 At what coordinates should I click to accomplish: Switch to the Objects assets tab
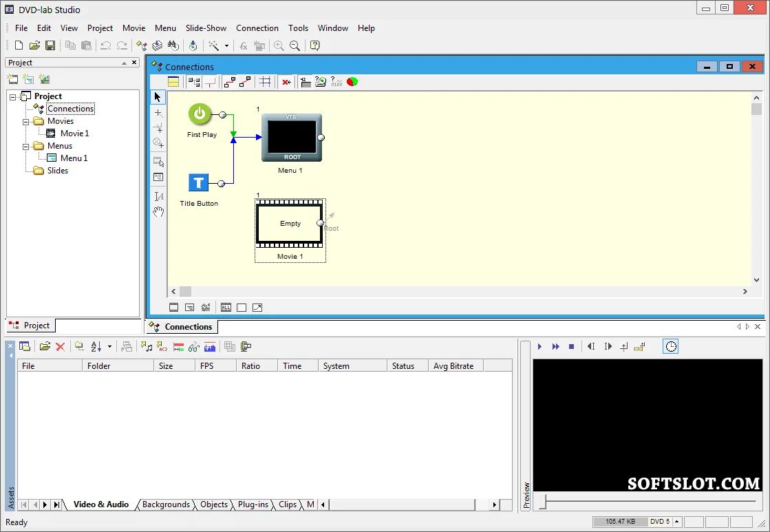click(213, 504)
